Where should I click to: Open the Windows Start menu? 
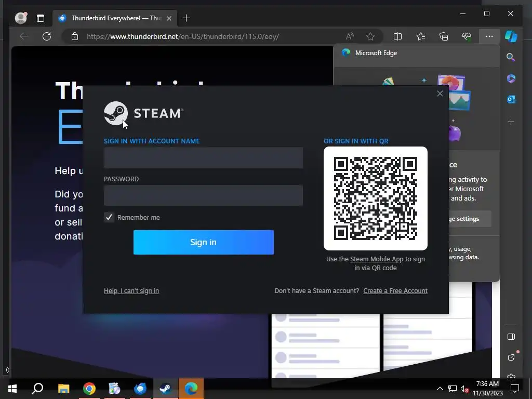point(12,389)
